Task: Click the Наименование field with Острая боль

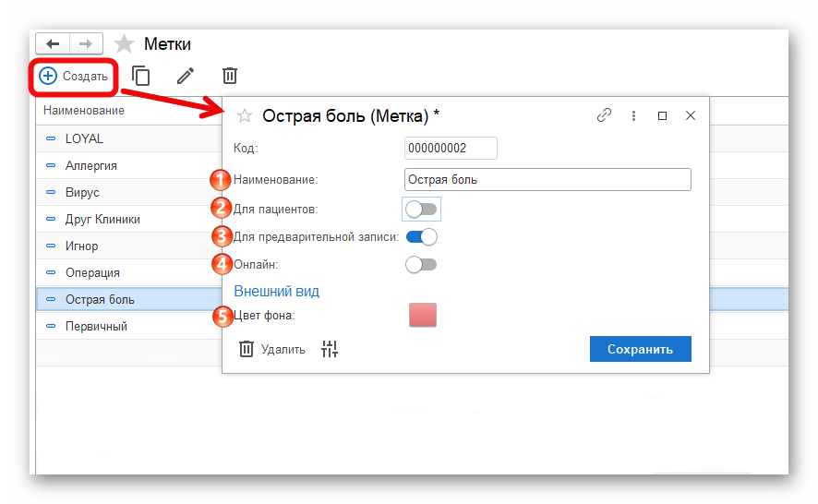Action: click(547, 179)
